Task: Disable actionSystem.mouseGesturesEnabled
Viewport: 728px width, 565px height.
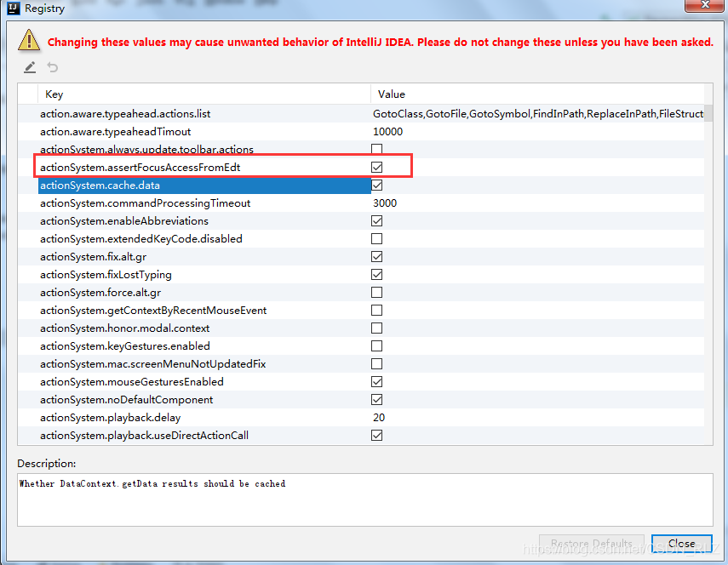Action: coord(376,381)
